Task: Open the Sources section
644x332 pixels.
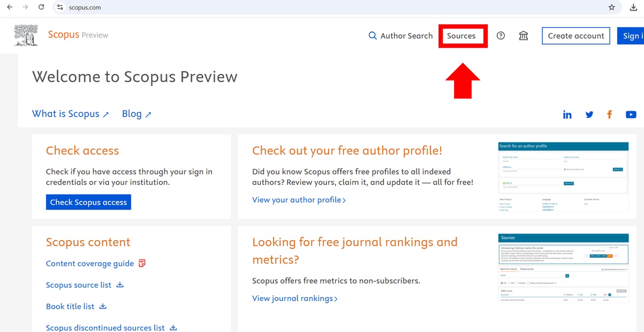Action: click(x=462, y=35)
